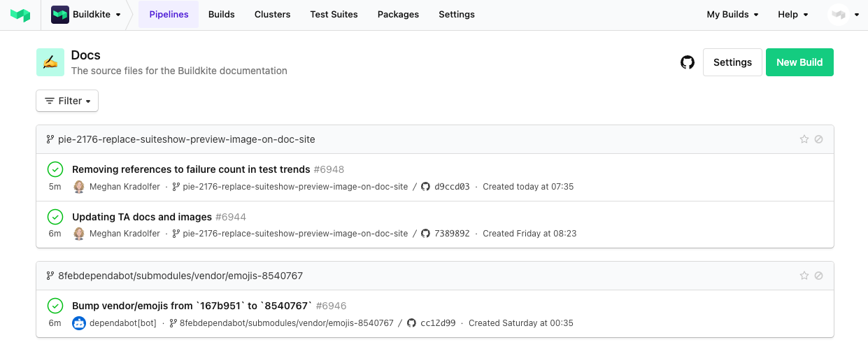
Task: Expand the My Builds dropdown
Action: (732, 14)
